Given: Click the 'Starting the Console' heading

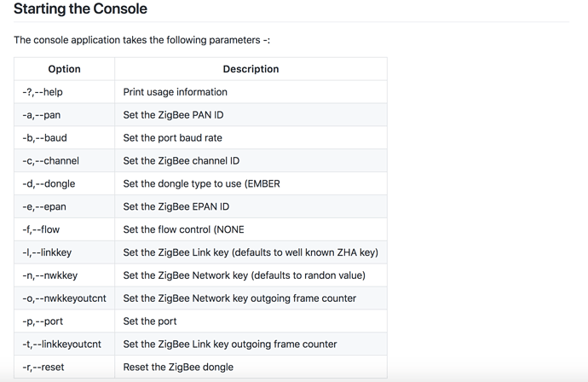Looking at the screenshot, I should 80,9.
